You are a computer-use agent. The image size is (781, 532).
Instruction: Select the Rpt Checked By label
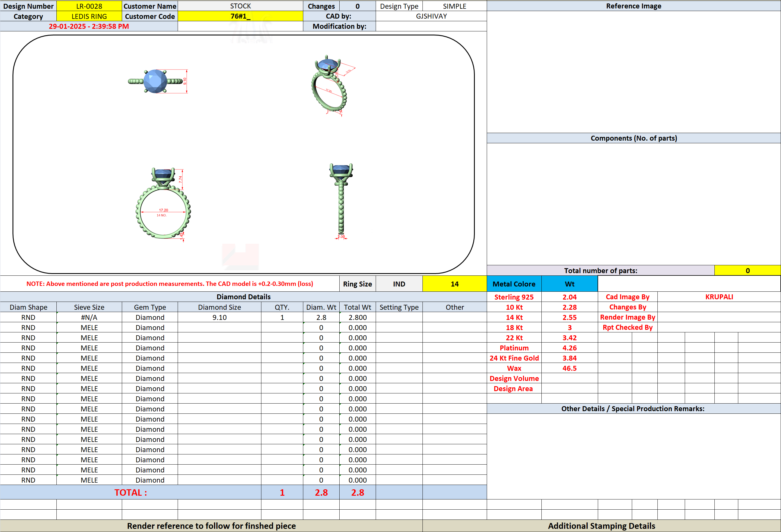click(x=627, y=327)
